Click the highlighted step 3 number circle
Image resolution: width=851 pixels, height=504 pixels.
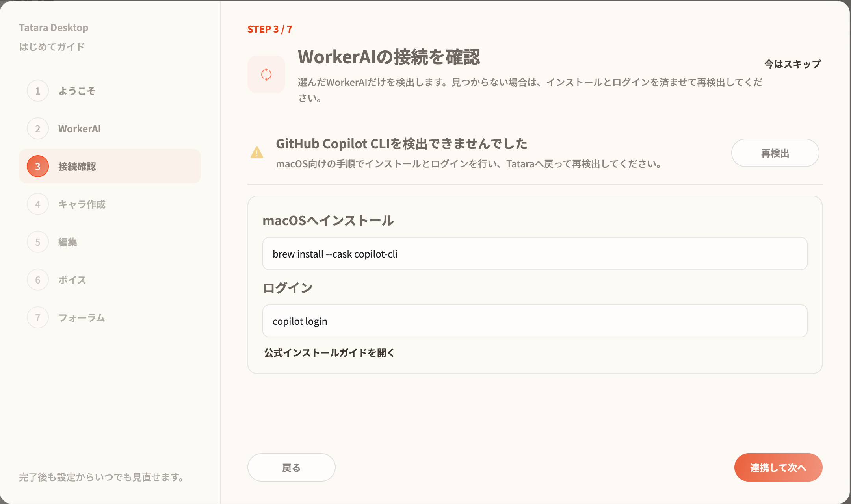[x=38, y=167]
